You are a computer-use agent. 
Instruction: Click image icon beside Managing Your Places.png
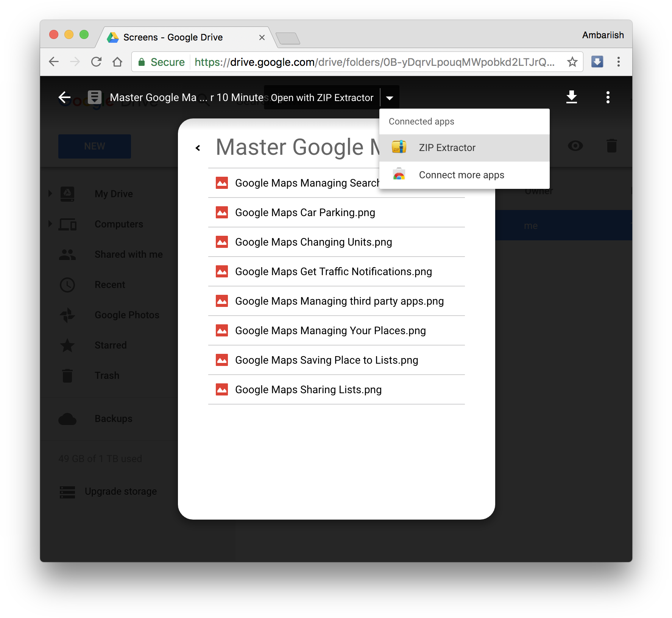point(222,330)
